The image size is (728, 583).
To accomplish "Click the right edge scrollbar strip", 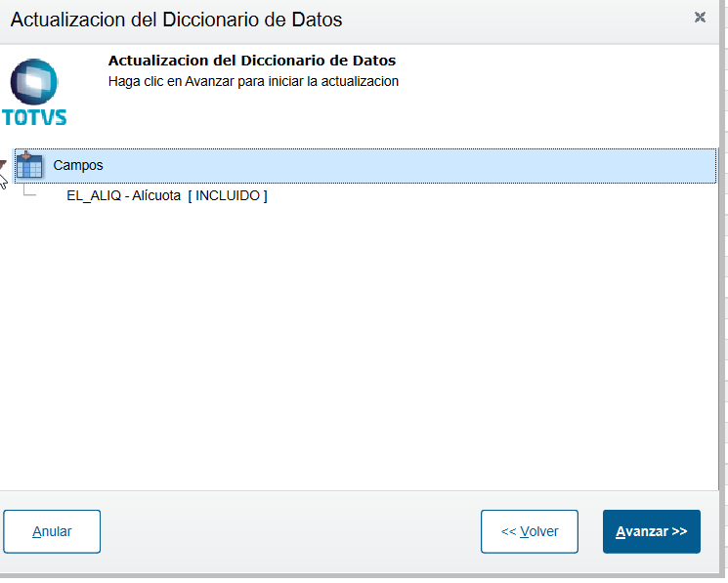I will [x=723, y=287].
